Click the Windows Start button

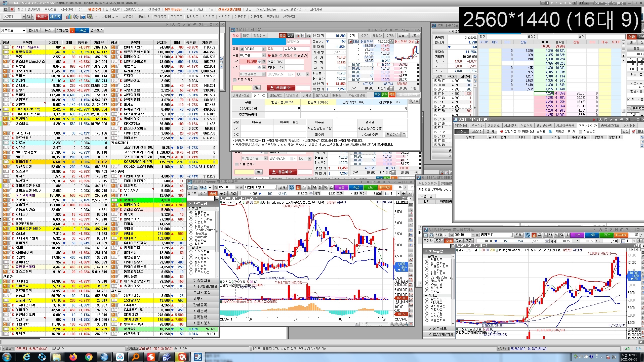click(6, 357)
